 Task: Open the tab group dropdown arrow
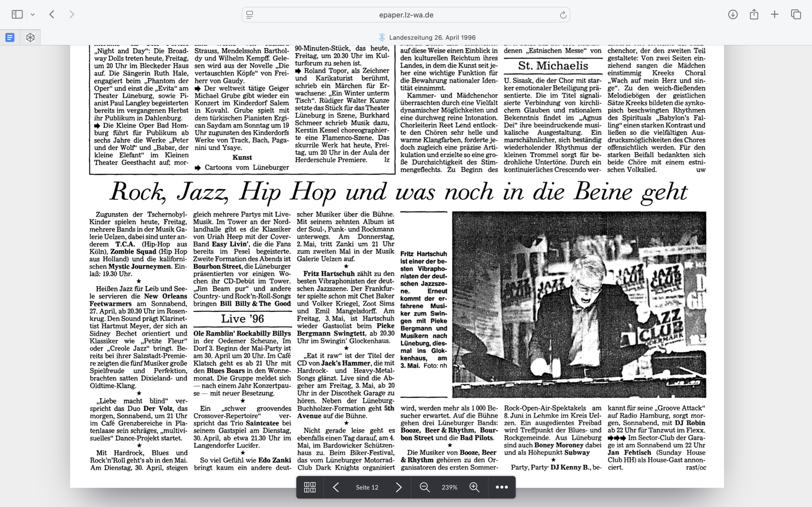[33, 15]
